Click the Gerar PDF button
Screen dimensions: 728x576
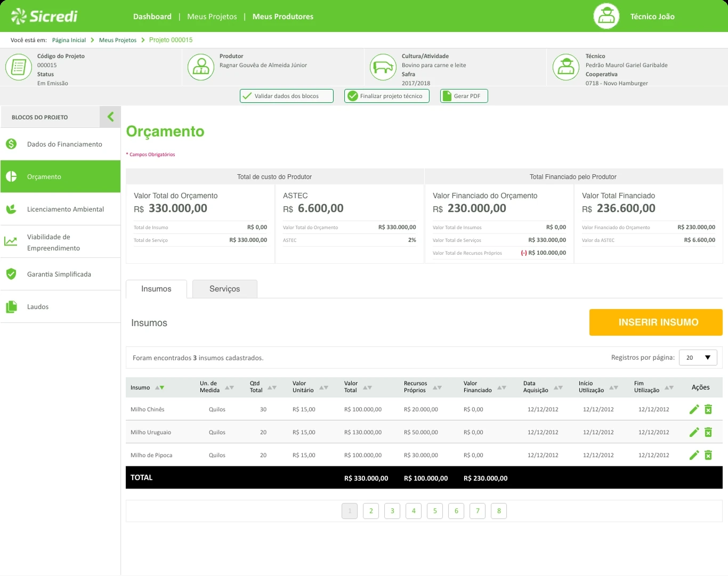point(464,96)
